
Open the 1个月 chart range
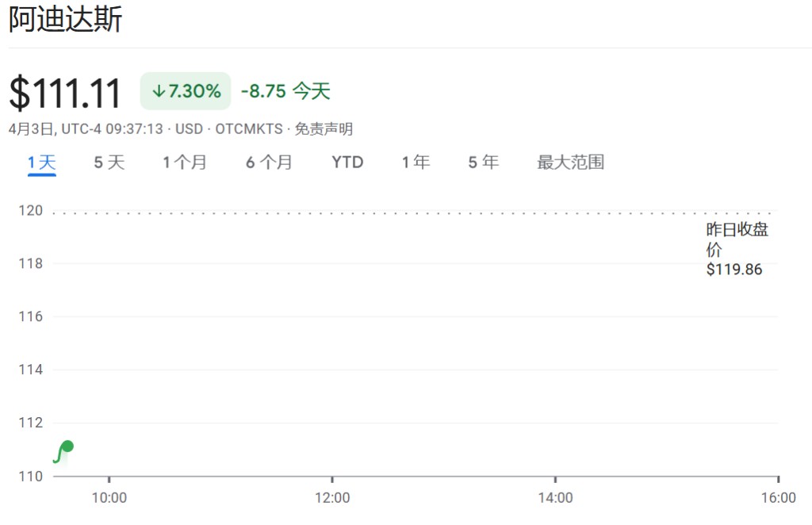[x=185, y=163]
